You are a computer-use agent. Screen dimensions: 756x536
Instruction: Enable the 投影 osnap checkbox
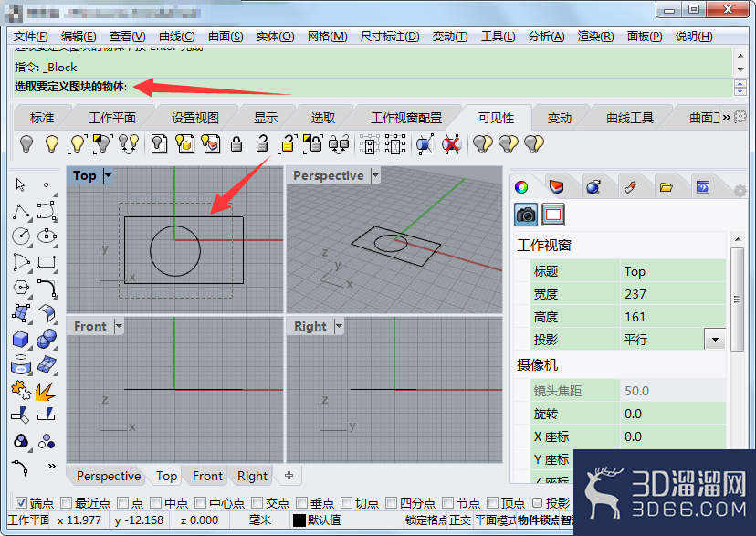click(538, 503)
